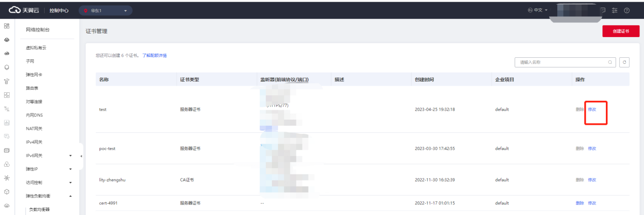Select 负载均衡器 submenu item

pyautogui.click(x=40, y=209)
